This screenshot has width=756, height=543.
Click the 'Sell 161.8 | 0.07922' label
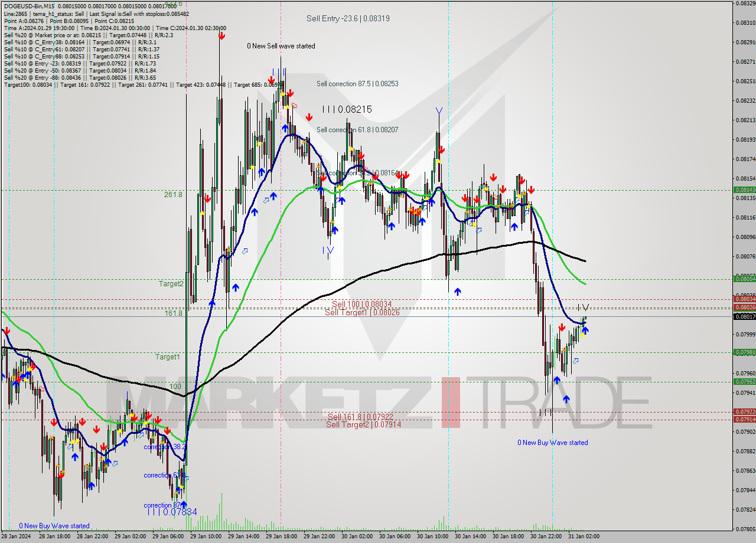pyautogui.click(x=360, y=417)
